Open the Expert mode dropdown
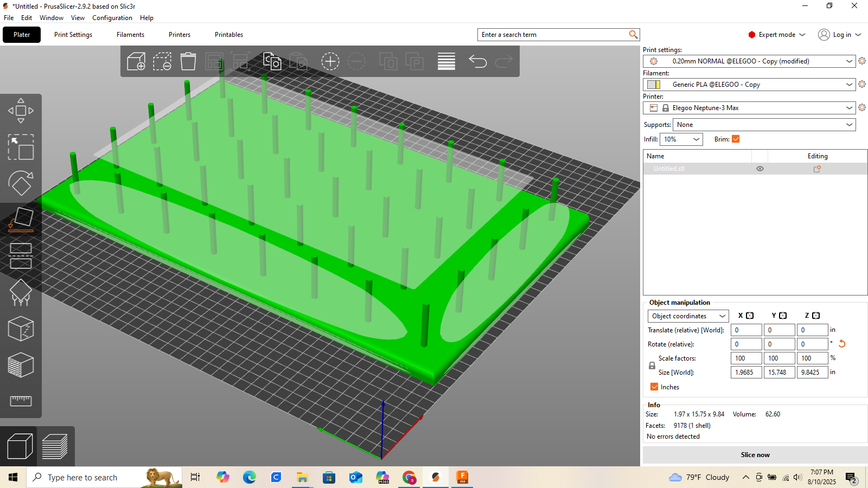 coord(777,35)
